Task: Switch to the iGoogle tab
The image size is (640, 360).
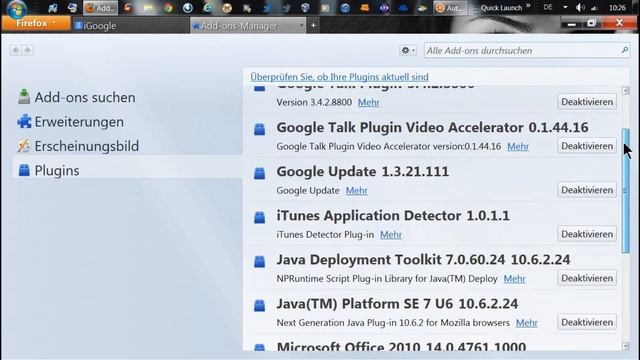Action: pos(131,26)
